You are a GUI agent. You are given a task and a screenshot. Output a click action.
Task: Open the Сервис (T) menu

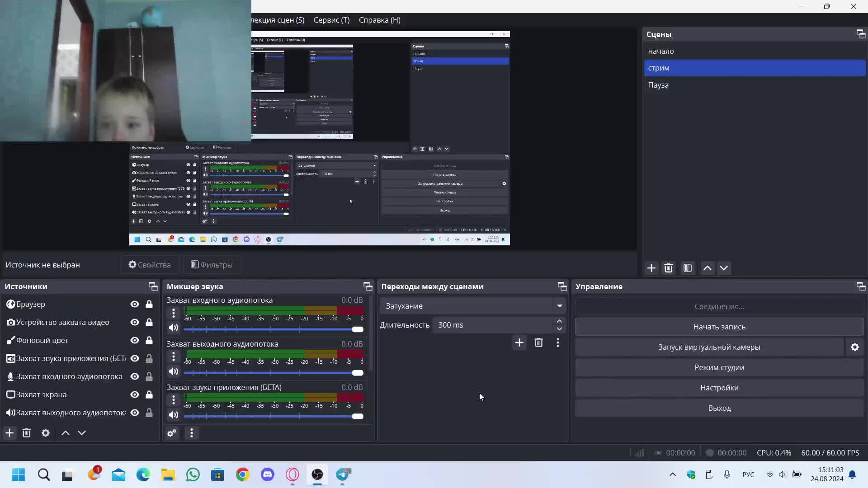click(x=331, y=20)
